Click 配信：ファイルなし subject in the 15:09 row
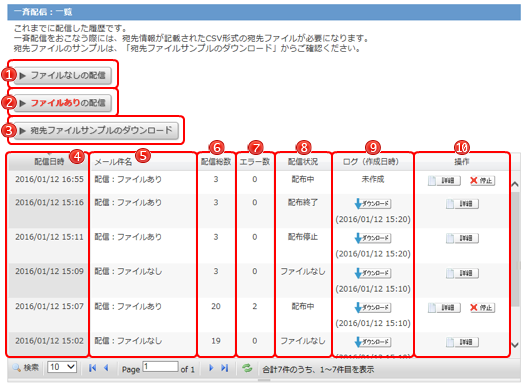531x385 pixels. [x=128, y=272]
